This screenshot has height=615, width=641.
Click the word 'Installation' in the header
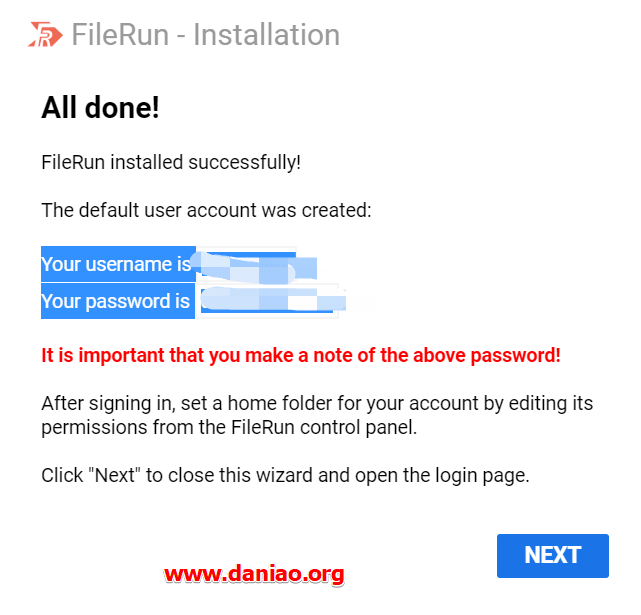pos(267,34)
